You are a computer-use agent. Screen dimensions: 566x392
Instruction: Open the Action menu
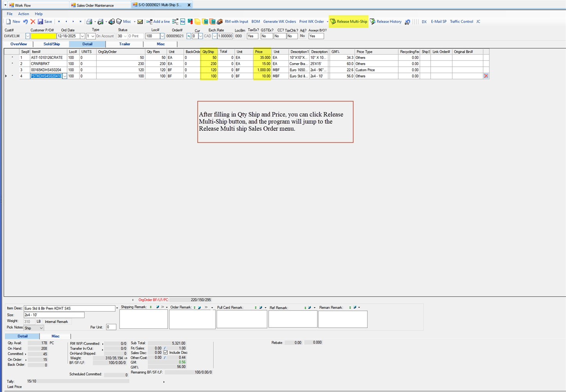(x=23, y=14)
